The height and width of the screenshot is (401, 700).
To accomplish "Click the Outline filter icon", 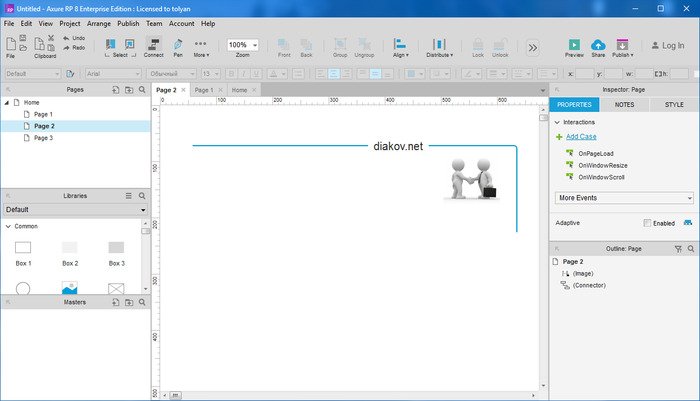I will click(x=677, y=247).
